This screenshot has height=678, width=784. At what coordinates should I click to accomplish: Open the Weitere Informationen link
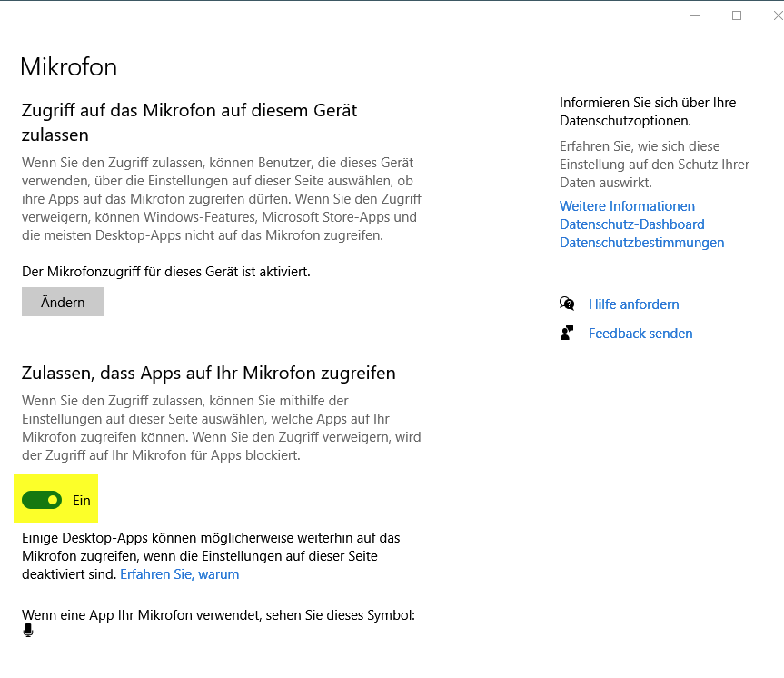(627, 206)
